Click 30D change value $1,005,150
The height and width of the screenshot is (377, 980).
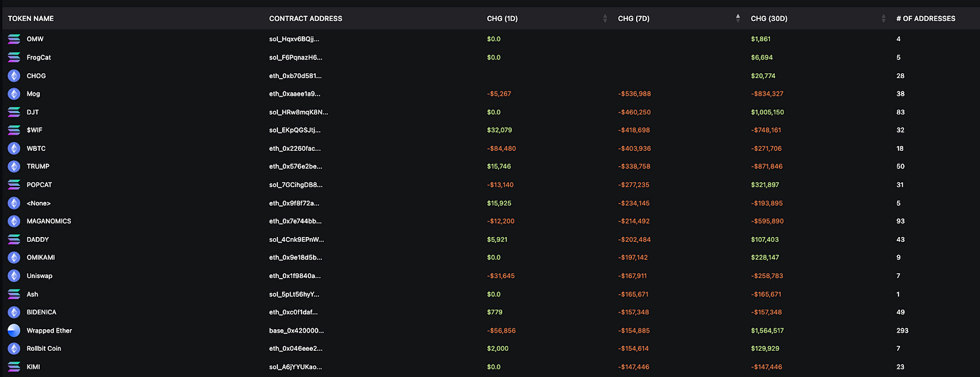(769, 112)
